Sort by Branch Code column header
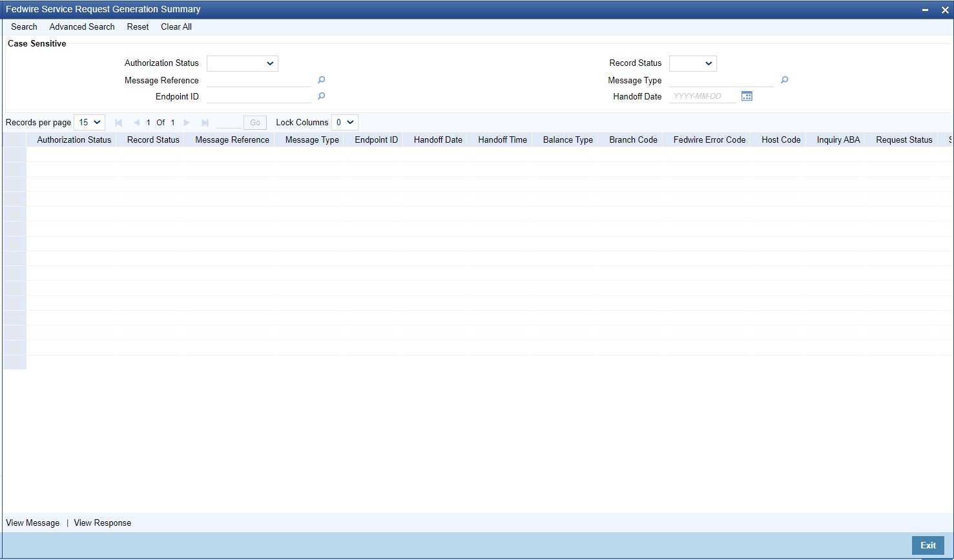 point(633,140)
